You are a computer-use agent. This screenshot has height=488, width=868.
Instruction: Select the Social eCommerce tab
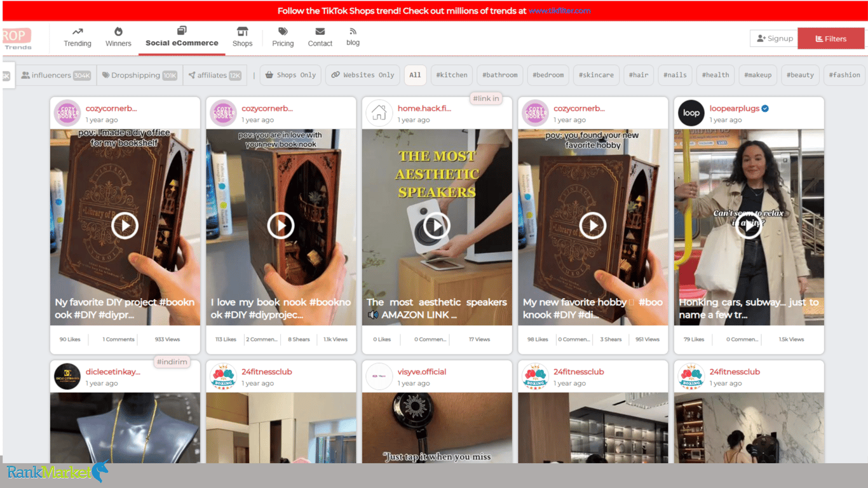click(182, 38)
